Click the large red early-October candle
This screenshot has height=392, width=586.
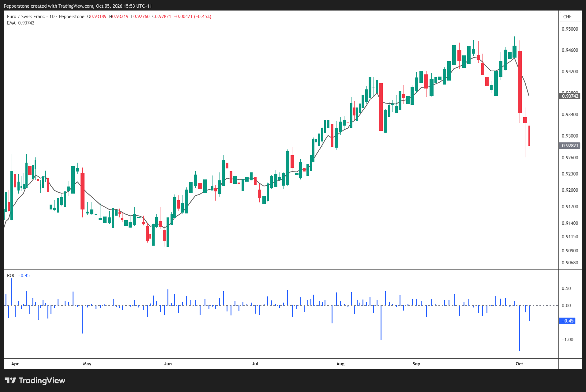[x=520, y=82]
